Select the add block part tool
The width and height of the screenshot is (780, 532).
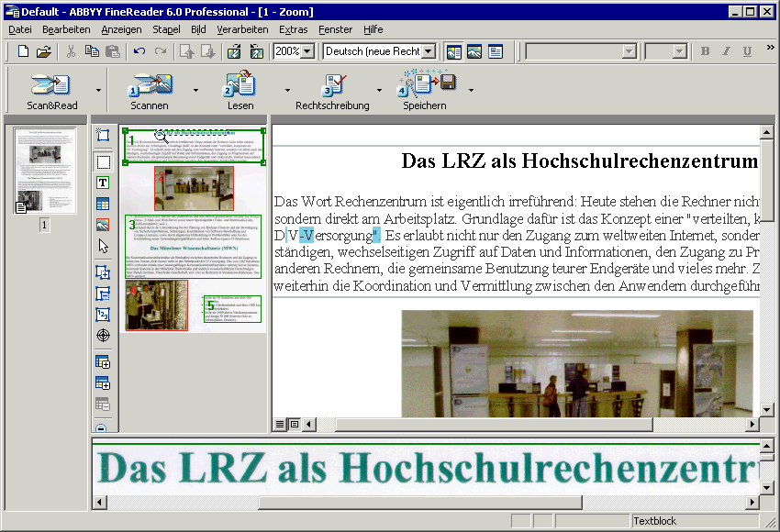click(x=103, y=272)
